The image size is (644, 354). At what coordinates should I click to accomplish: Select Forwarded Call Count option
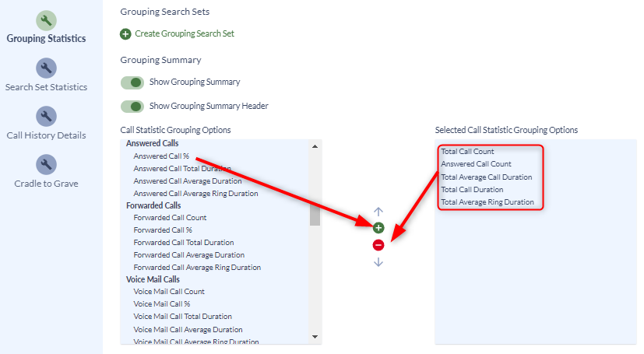coord(170,218)
